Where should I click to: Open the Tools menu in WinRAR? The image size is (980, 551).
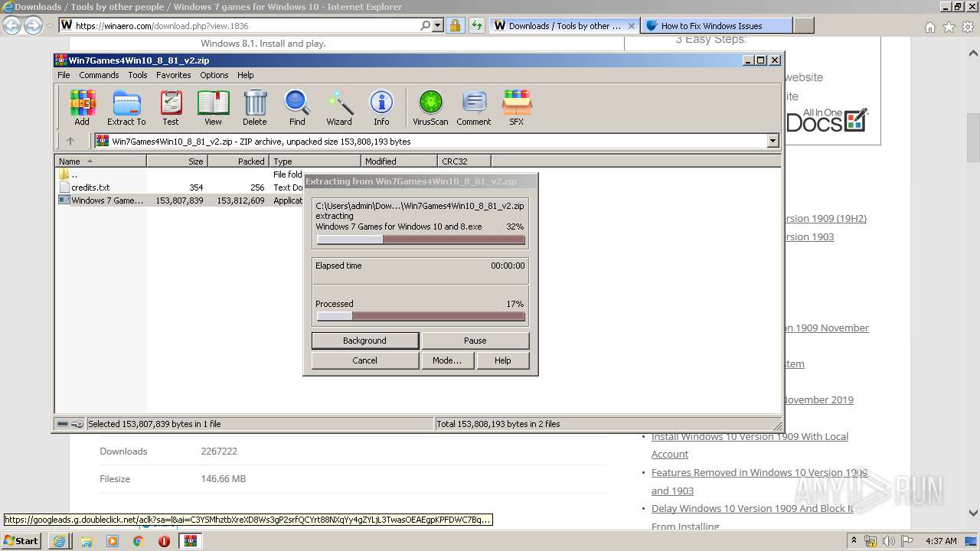click(x=138, y=75)
